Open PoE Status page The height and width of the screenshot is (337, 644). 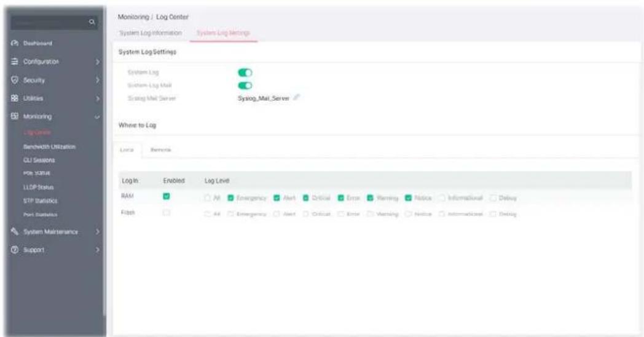pyautogui.click(x=37, y=173)
